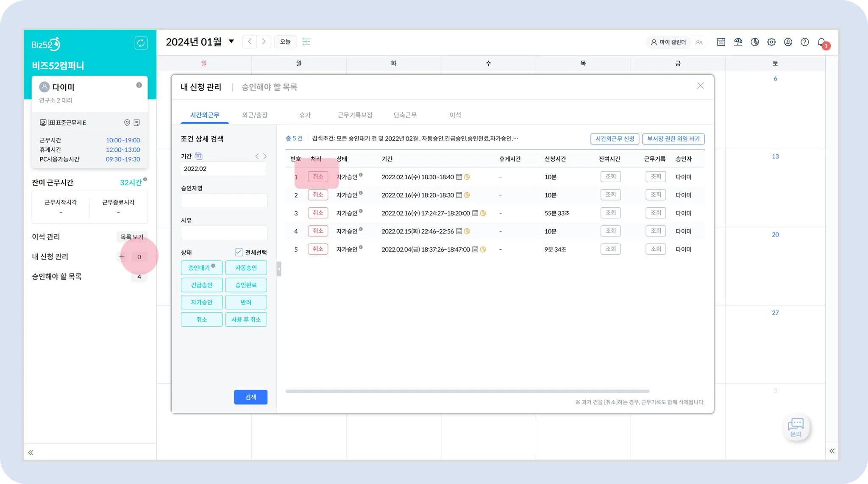
Task: Click the vacation umbrella icon
Action: [738, 42]
